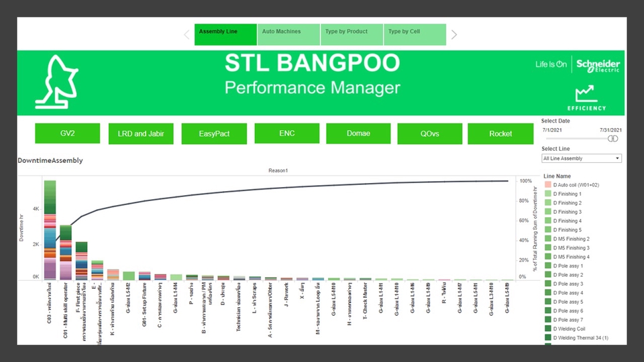
Task: Open the All Line Assembly dropdown
Action: pyautogui.click(x=581, y=158)
